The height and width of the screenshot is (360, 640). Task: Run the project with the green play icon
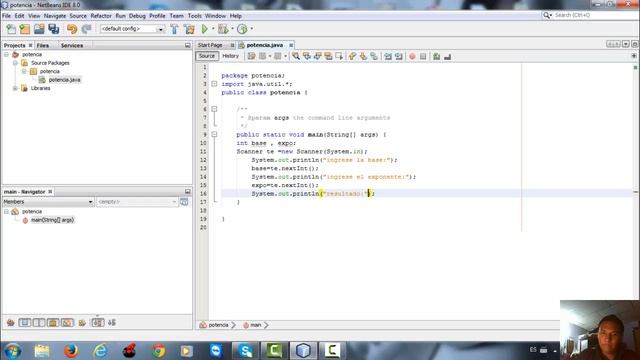click(205, 29)
